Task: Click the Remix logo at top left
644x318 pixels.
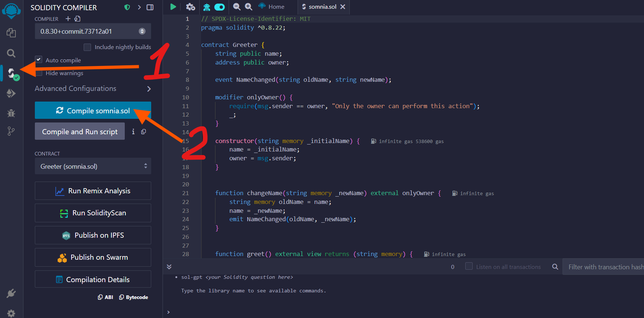Action: [x=11, y=11]
